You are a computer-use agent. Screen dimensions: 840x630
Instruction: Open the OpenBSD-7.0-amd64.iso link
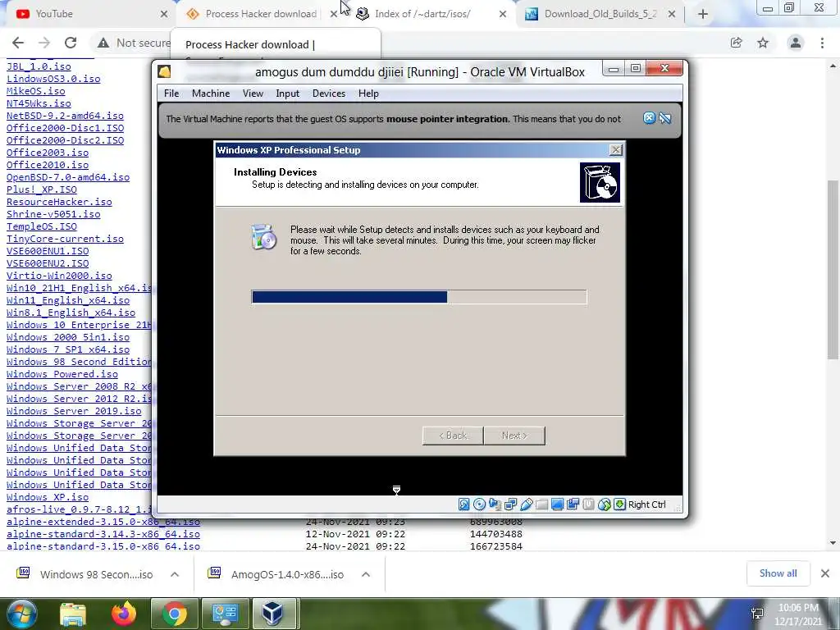pos(68,177)
